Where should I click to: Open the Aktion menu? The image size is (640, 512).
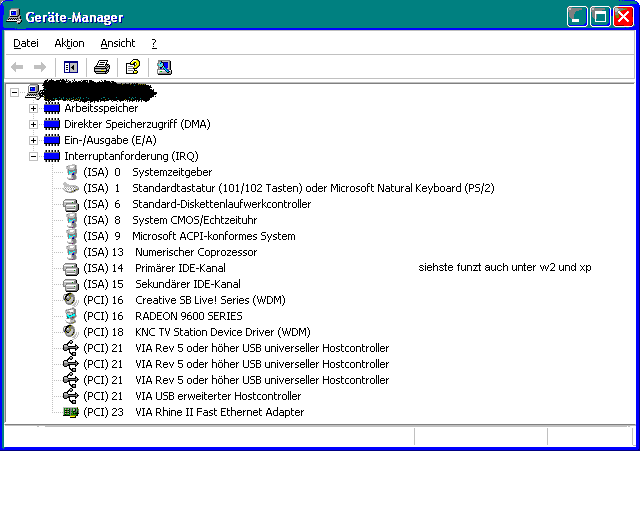point(69,43)
